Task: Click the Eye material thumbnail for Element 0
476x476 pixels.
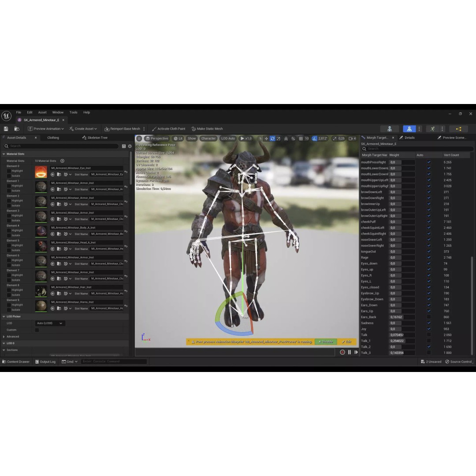Action: pos(41,172)
